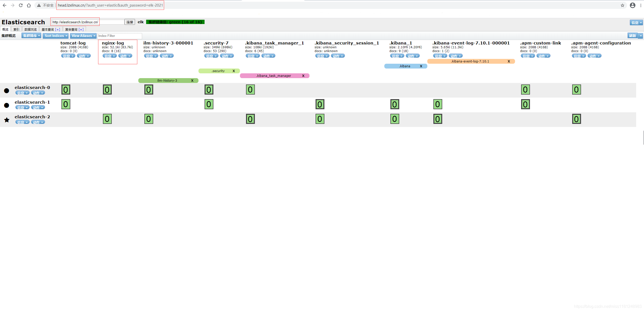644x311 pixels.
Task: Focus the Index Filter input field
Action: (119, 36)
